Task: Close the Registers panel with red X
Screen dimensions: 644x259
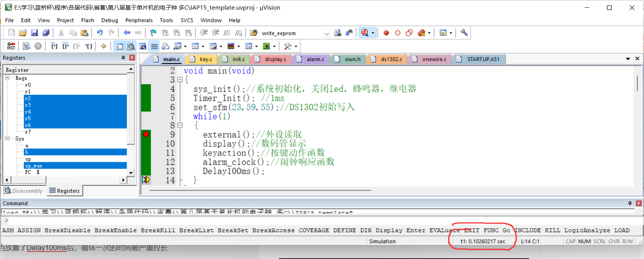Action: [x=132, y=58]
